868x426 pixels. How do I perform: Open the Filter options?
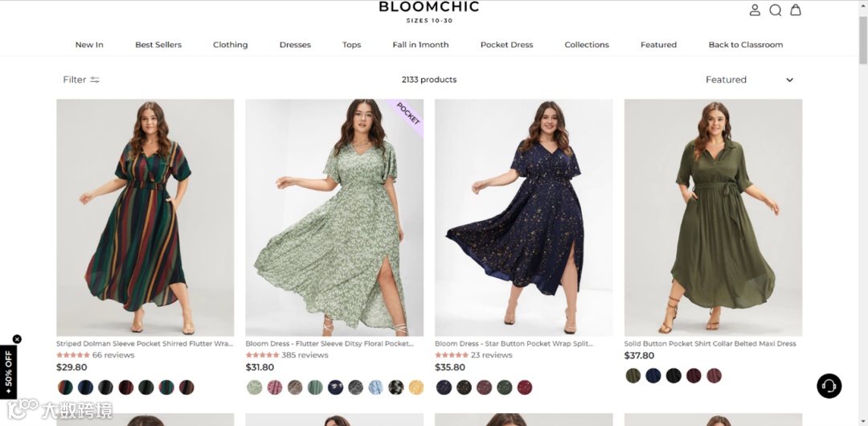(81, 80)
